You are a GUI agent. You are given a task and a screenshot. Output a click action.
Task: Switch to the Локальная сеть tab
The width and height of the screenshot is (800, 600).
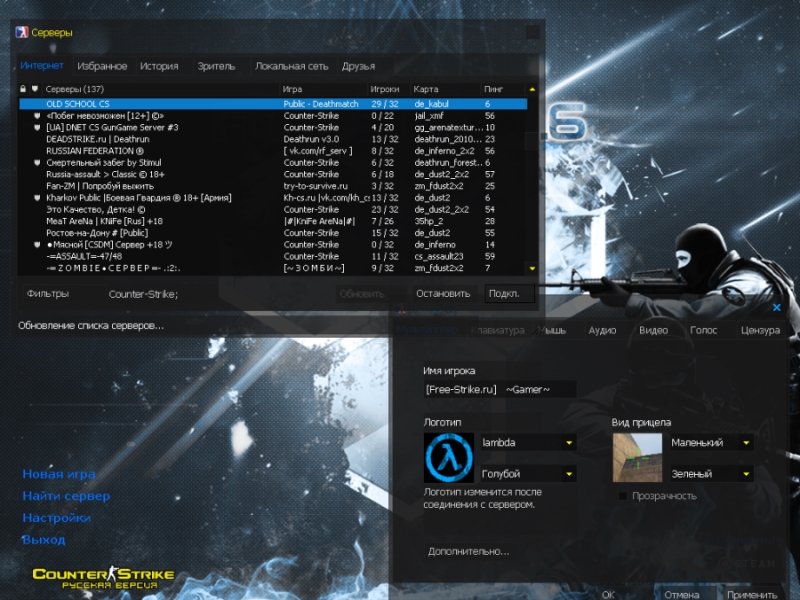click(x=291, y=66)
